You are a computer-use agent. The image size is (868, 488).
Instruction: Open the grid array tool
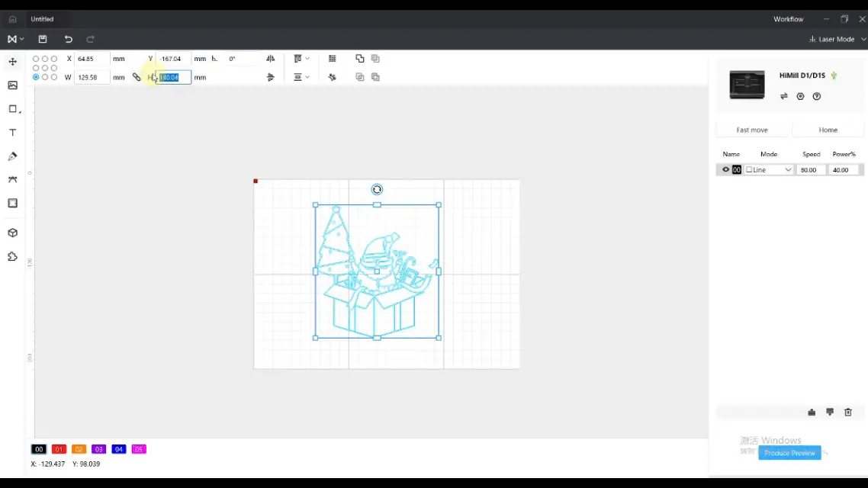click(x=333, y=58)
